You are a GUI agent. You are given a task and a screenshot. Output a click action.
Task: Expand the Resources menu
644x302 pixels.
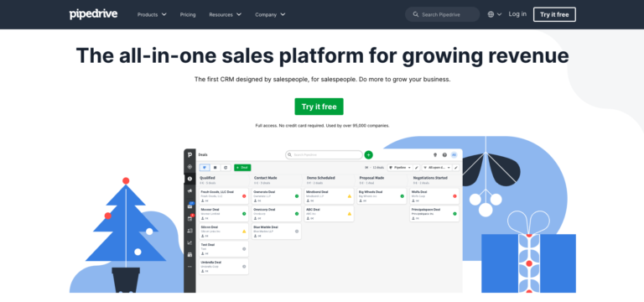(226, 14)
